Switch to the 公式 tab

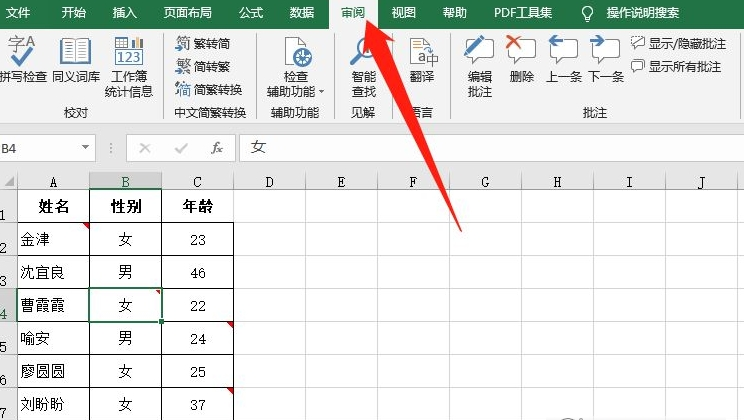point(251,13)
